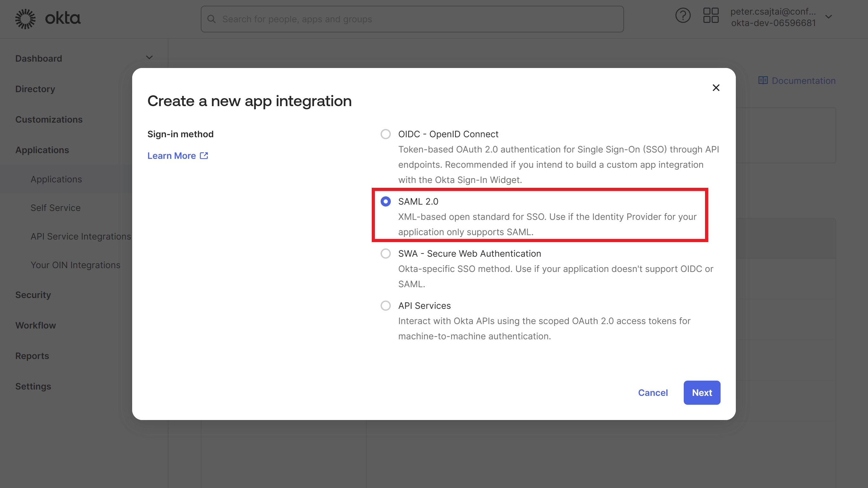Open the account dropdown arrow
Screen dimensions: 868x488
829,17
